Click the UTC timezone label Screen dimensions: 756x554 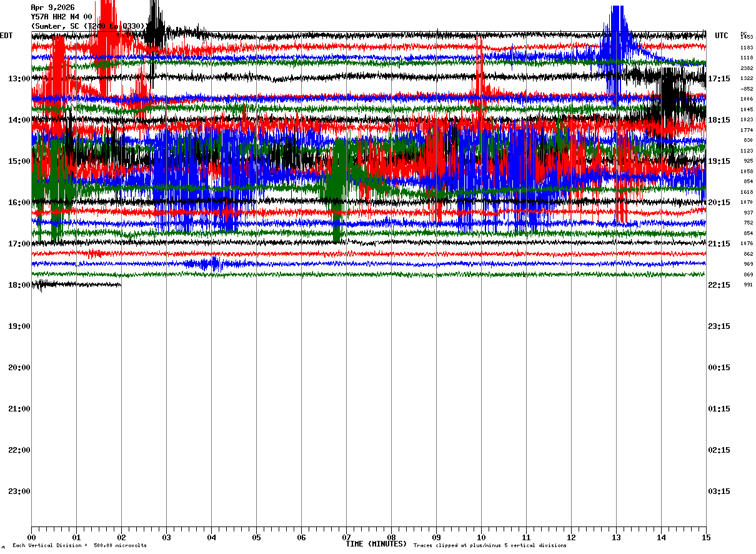(722, 36)
